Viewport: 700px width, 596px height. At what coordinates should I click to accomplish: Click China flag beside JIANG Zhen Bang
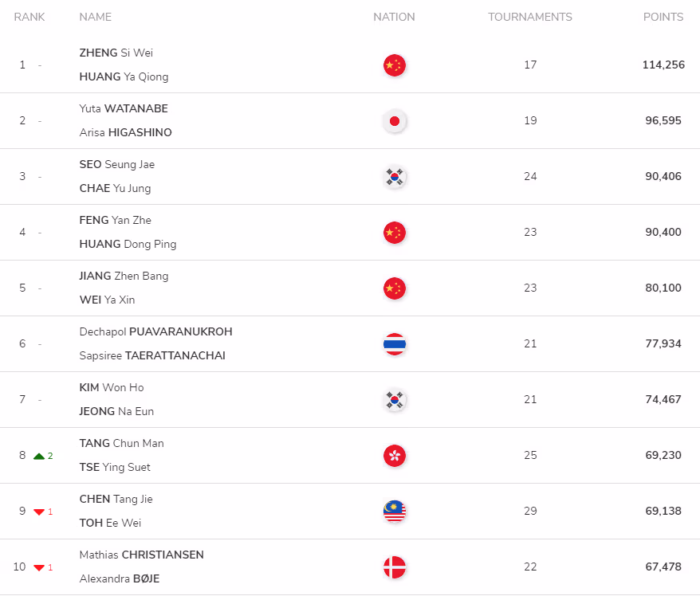(x=394, y=288)
